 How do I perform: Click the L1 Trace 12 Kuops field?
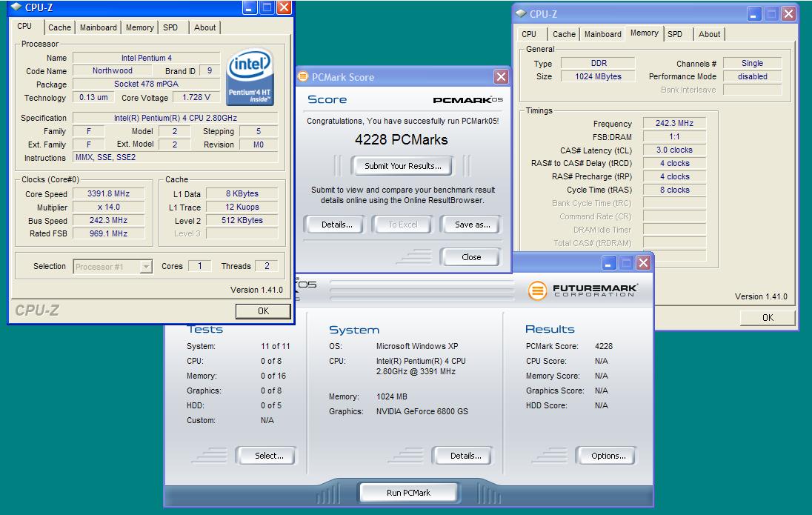tap(242, 207)
